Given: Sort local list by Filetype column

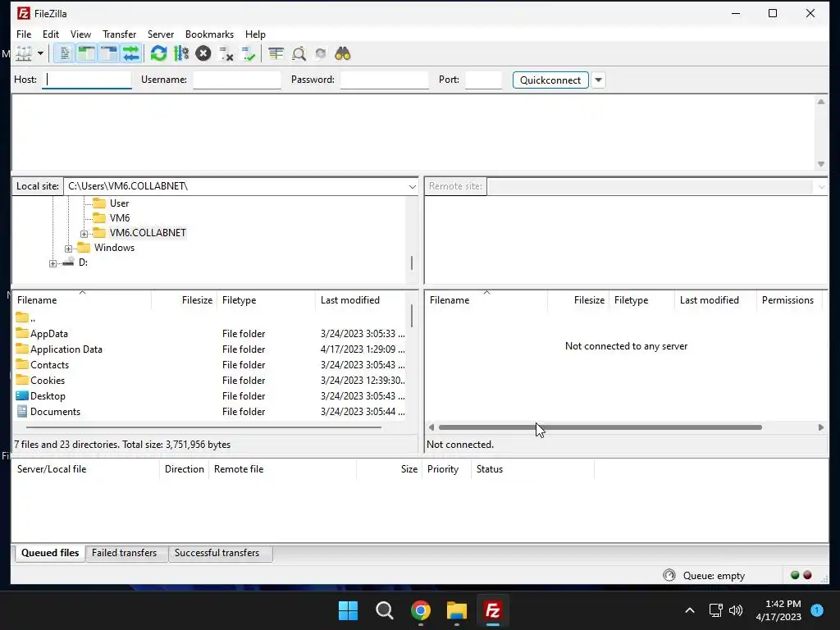Looking at the screenshot, I should 267,300.
